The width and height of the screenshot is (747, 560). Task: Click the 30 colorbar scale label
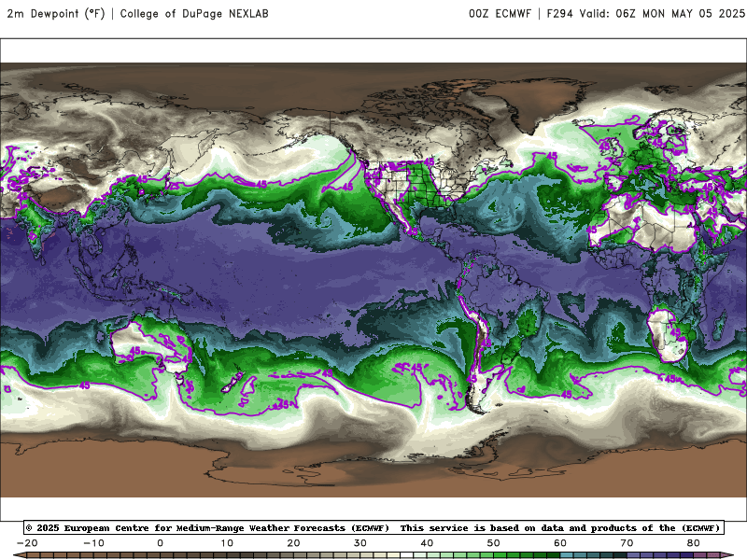tap(360, 543)
